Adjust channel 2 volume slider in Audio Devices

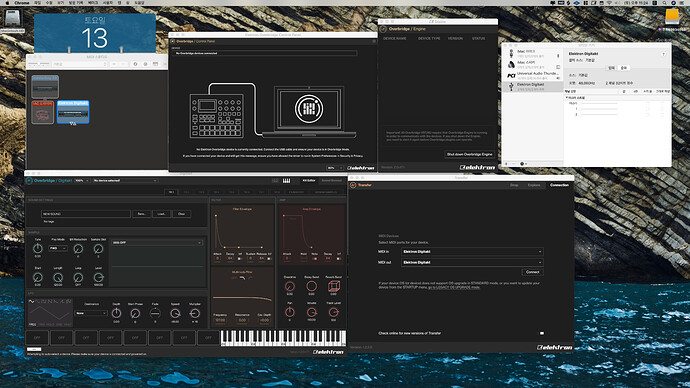(x=598, y=114)
